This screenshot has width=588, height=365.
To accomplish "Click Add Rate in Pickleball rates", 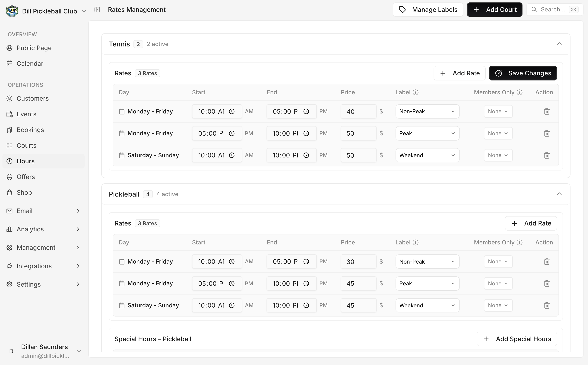I will click(x=531, y=223).
